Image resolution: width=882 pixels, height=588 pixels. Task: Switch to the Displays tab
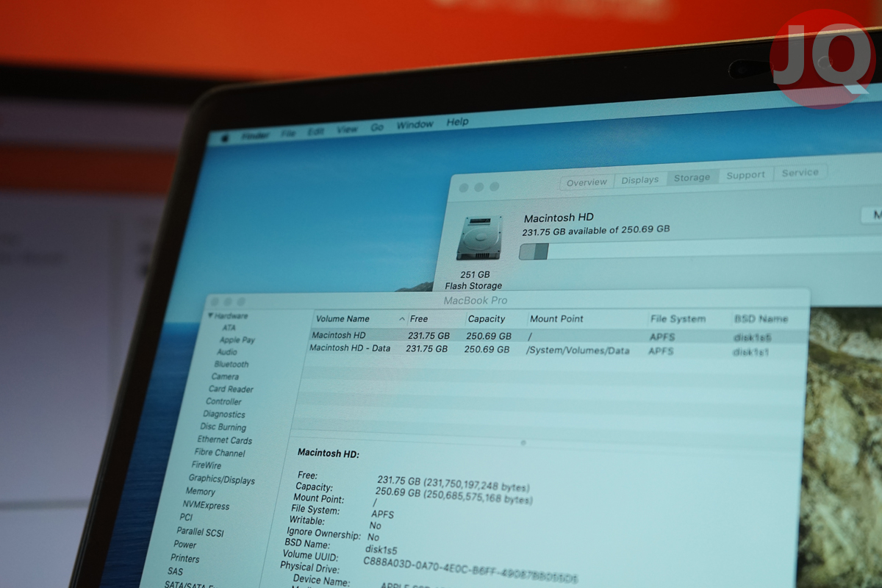click(x=639, y=180)
